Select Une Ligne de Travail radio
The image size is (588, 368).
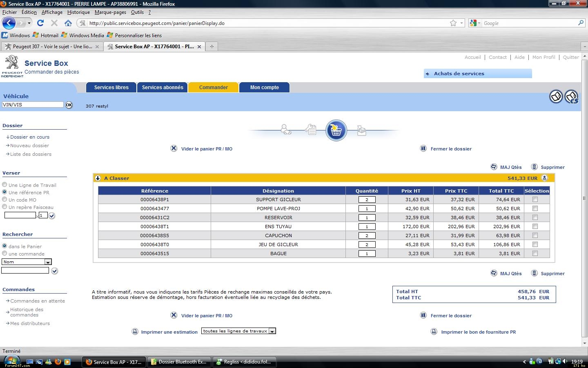tap(4, 185)
